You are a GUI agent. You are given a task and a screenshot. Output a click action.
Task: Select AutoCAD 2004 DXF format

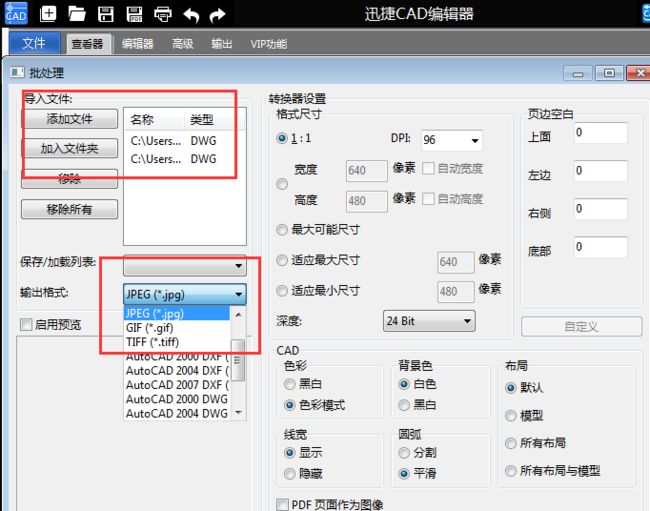point(177,371)
